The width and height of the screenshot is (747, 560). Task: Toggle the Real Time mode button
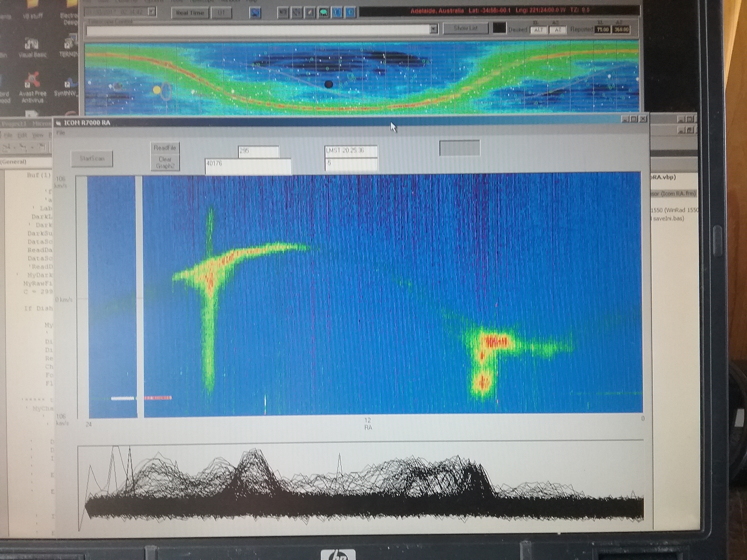[190, 13]
